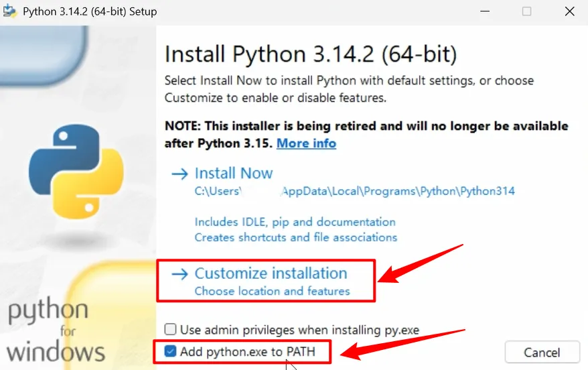Click the Cancel button
Screen dimensions: 588x370
tap(542, 352)
